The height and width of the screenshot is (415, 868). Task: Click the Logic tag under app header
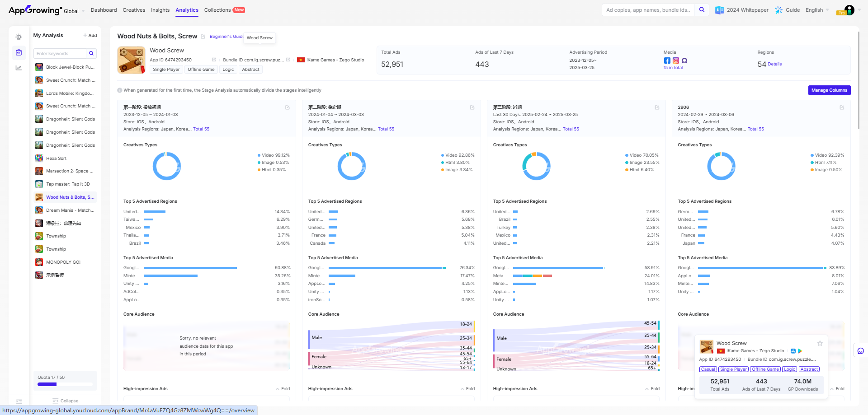(228, 70)
